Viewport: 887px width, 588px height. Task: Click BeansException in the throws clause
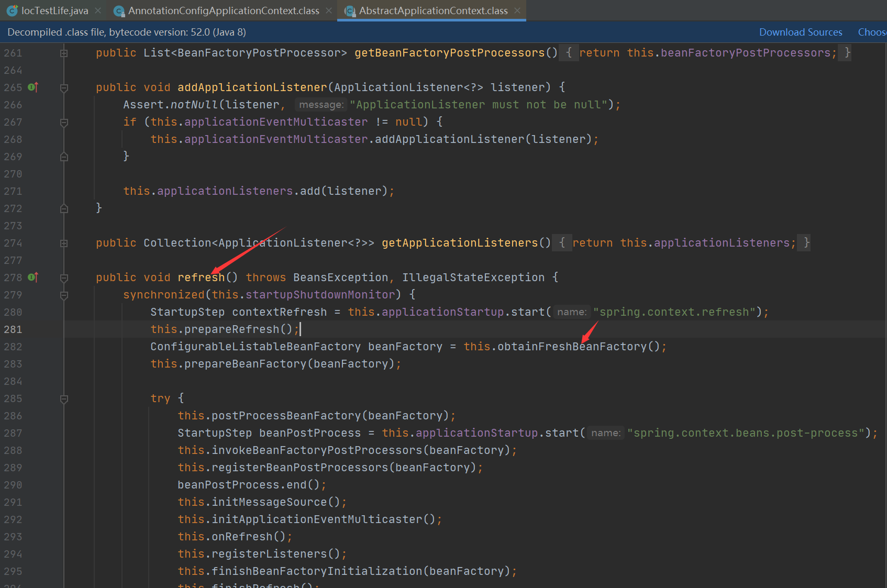pyautogui.click(x=340, y=278)
